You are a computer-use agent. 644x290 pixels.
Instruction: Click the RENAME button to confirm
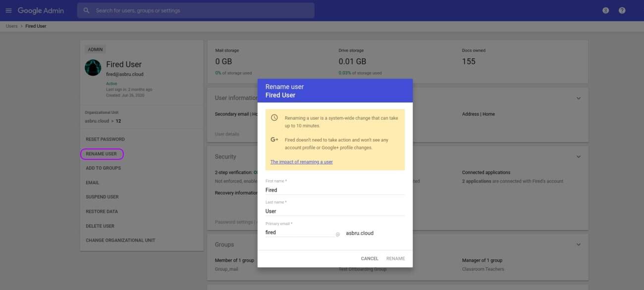pyautogui.click(x=395, y=258)
